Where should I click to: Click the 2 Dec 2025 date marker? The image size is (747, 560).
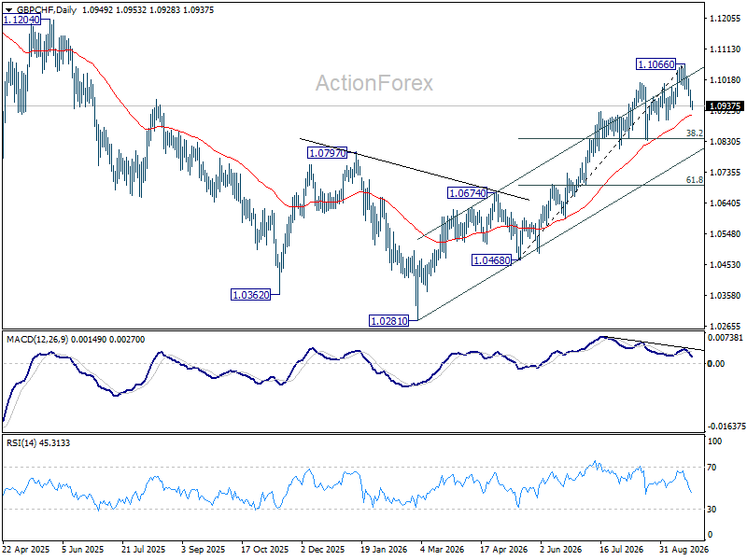(322, 549)
